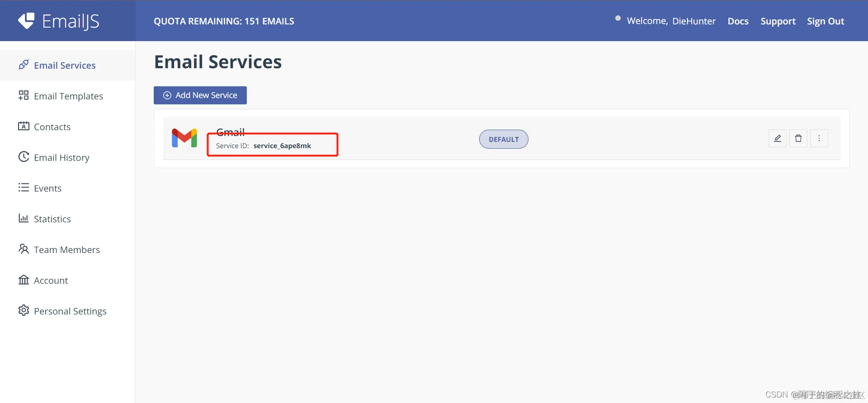Click the Email Services page heading
Image resolution: width=868 pixels, height=403 pixels.
point(218,62)
